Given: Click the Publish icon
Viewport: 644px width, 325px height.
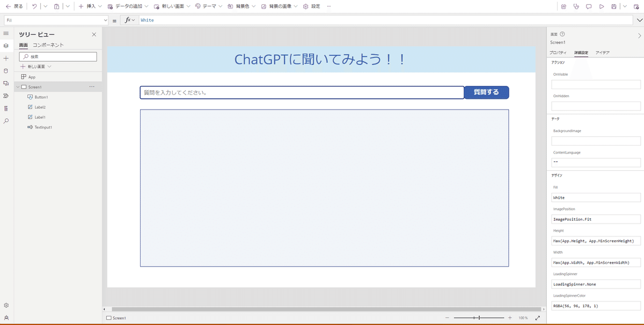Looking at the screenshot, I should pos(636,6).
